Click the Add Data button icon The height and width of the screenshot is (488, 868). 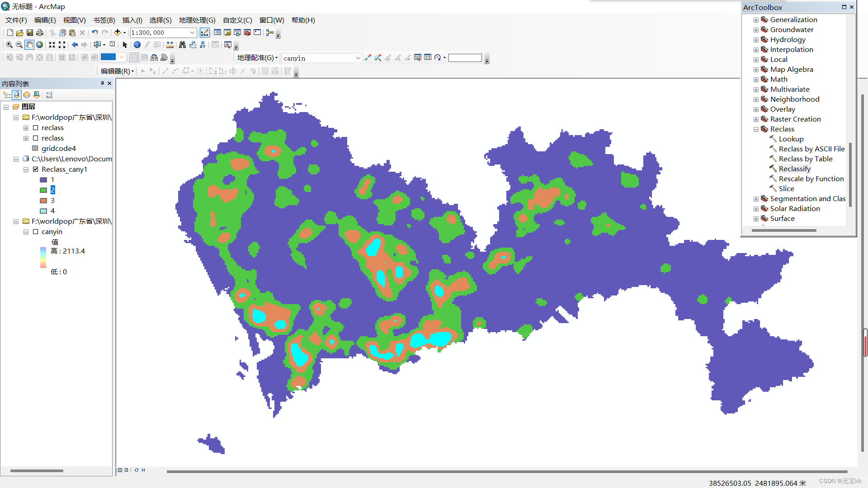118,33
